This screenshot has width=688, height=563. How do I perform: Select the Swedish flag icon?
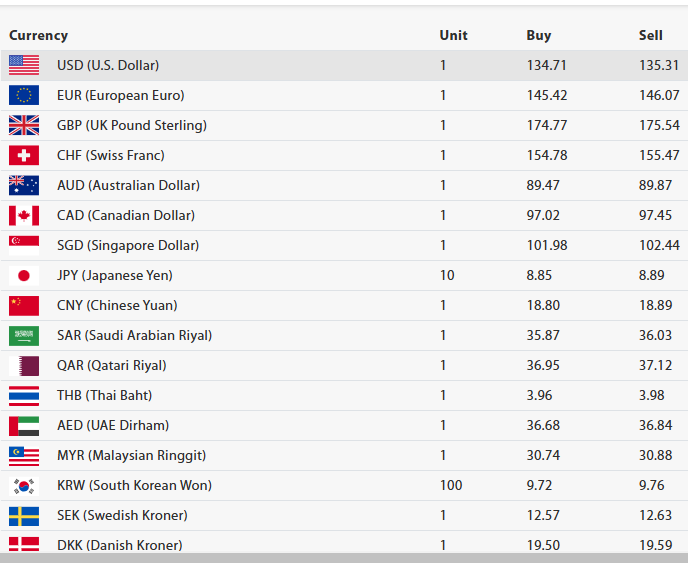pyautogui.click(x=24, y=515)
